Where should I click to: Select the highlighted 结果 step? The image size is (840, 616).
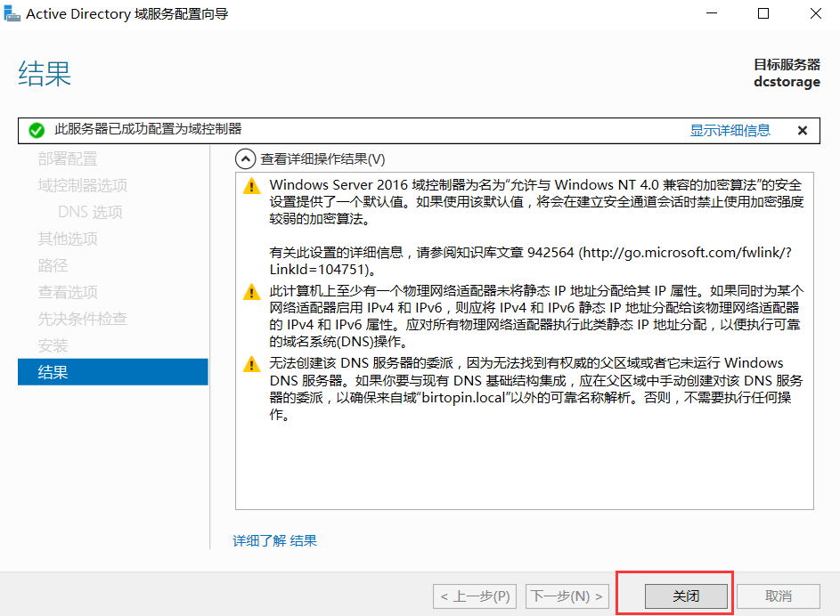point(112,372)
